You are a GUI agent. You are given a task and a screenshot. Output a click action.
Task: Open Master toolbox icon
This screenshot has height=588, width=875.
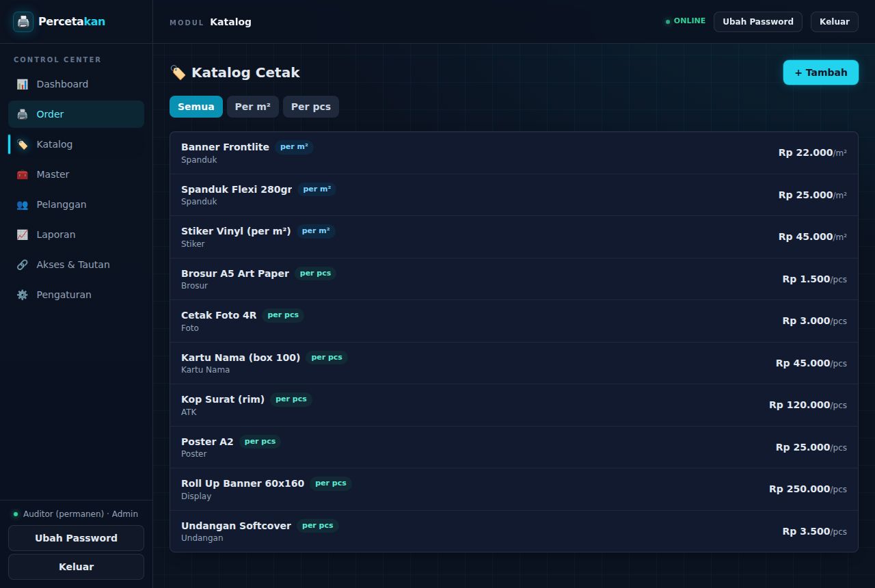point(23,174)
